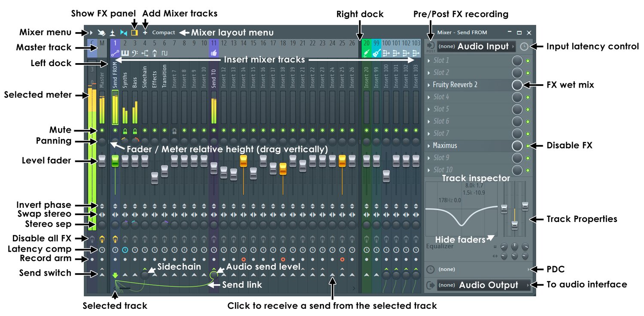
Task: Click the thumbs-up icon on track 11
Action: pos(214,53)
